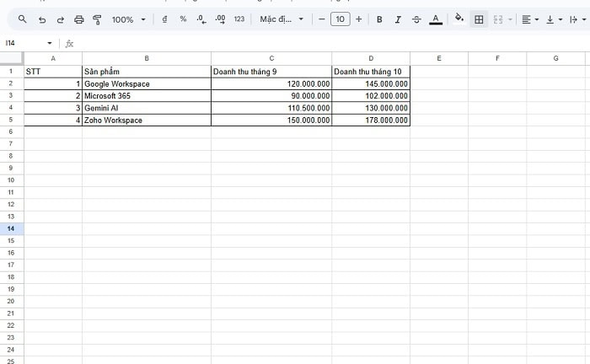Image resolution: width=590 pixels, height=364 pixels.
Task: Toggle italic formatting
Action: pyautogui.click(x=398, y=19)
